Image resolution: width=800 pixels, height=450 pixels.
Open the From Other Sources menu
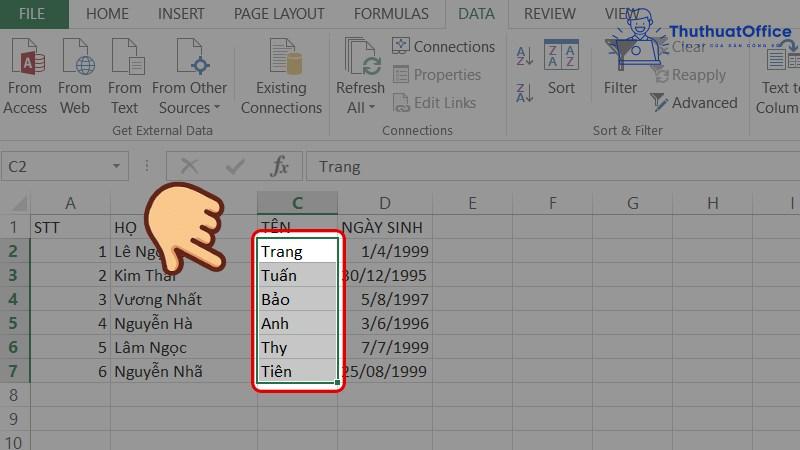(x=189, y=77)
